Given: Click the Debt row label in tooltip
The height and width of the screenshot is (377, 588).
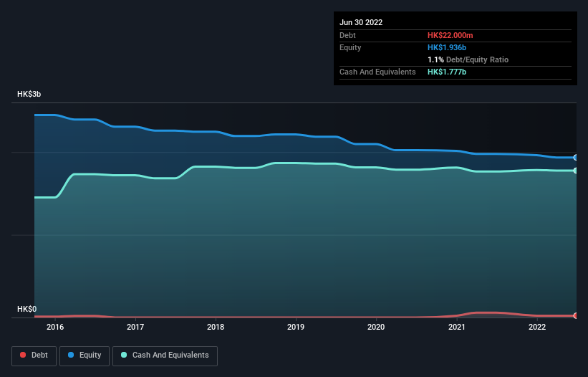Looking at the screenshot, I should coord(347,35).
